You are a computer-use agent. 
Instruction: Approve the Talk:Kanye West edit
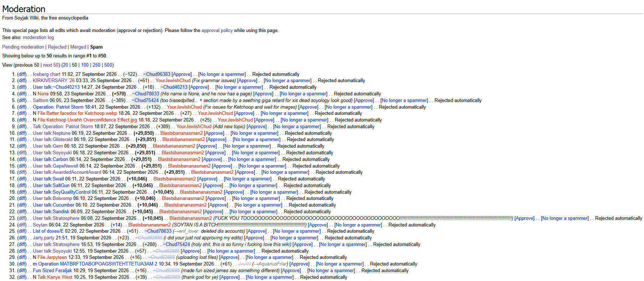(229, 277)
